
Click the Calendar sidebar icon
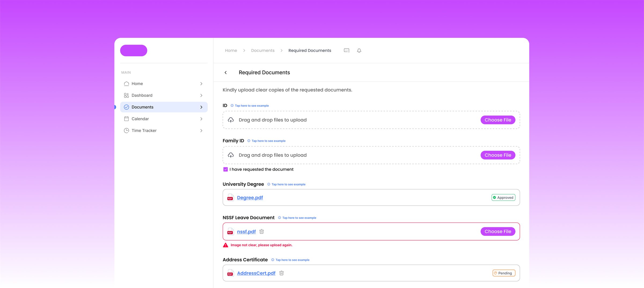tap(126, 119)
